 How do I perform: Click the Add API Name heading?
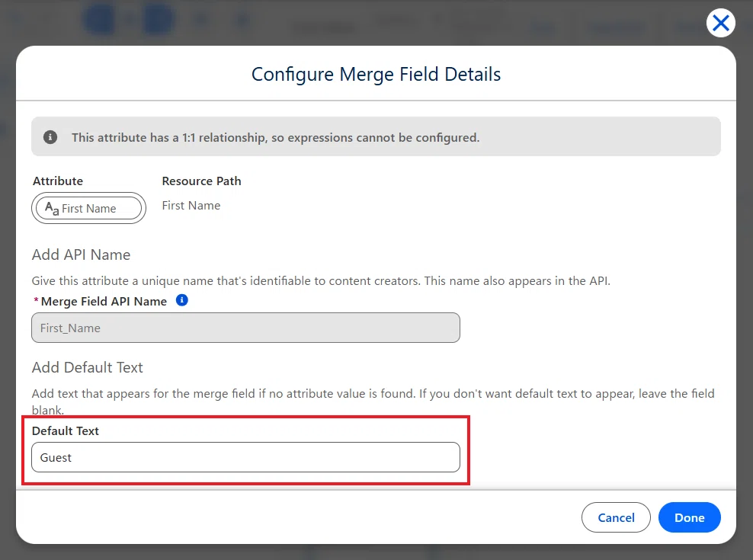(x=81, y=254)
